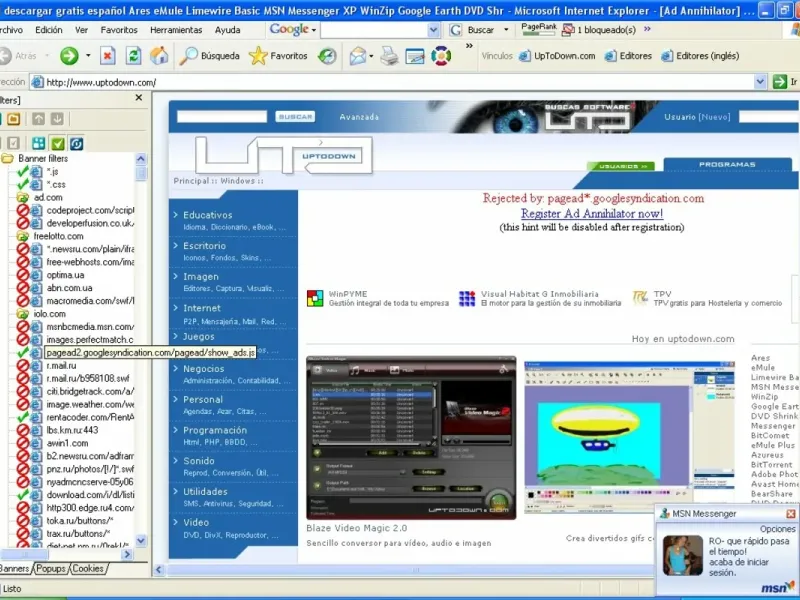Switch to the Popups tab
Screen dimensions: 800x600
point(51,568)
